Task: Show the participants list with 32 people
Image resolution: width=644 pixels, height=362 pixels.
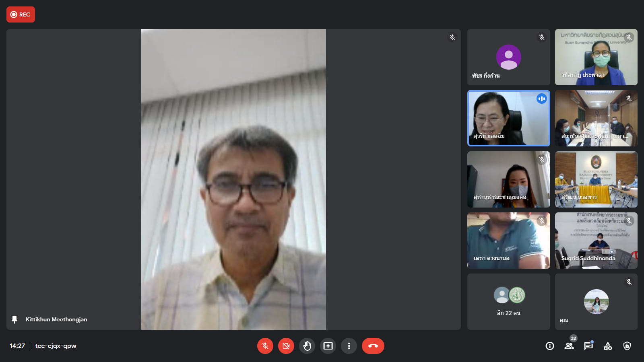Action: point(569,346)
